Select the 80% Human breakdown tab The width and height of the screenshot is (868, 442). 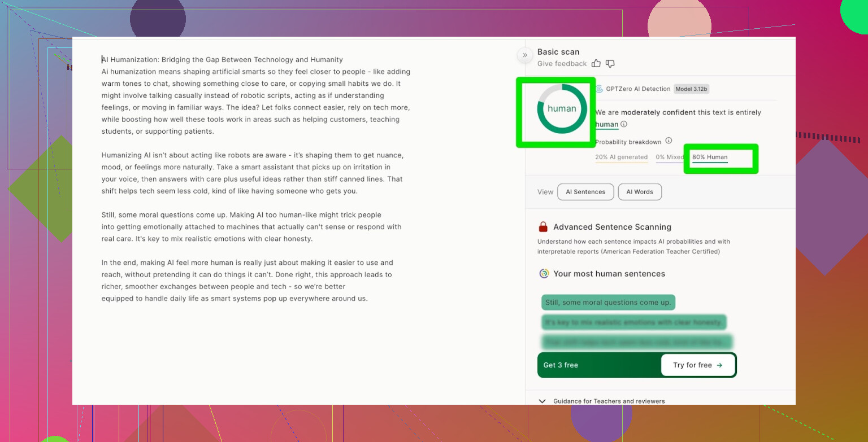point(710,157)
